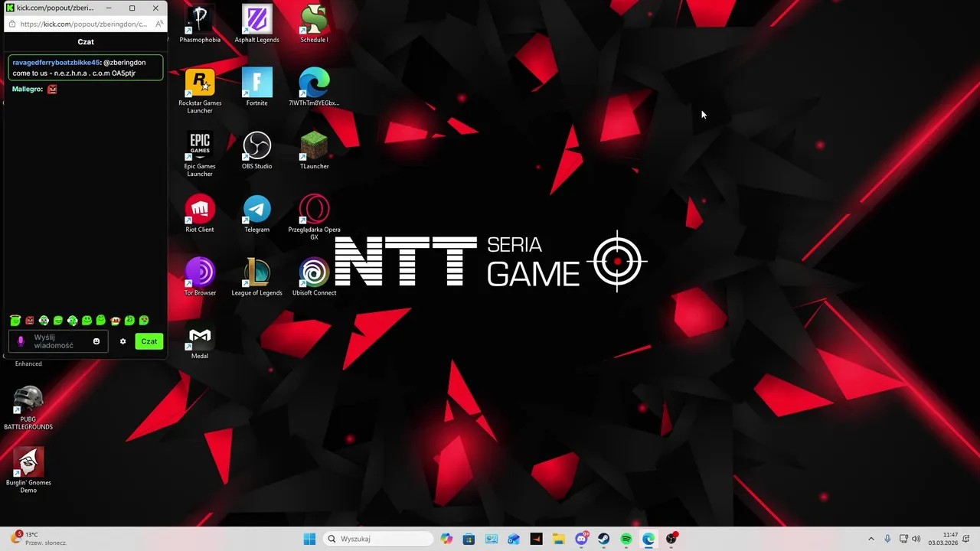Open Spotify from the taskbar
980x551 pixels.
click(x=626, y=539)
